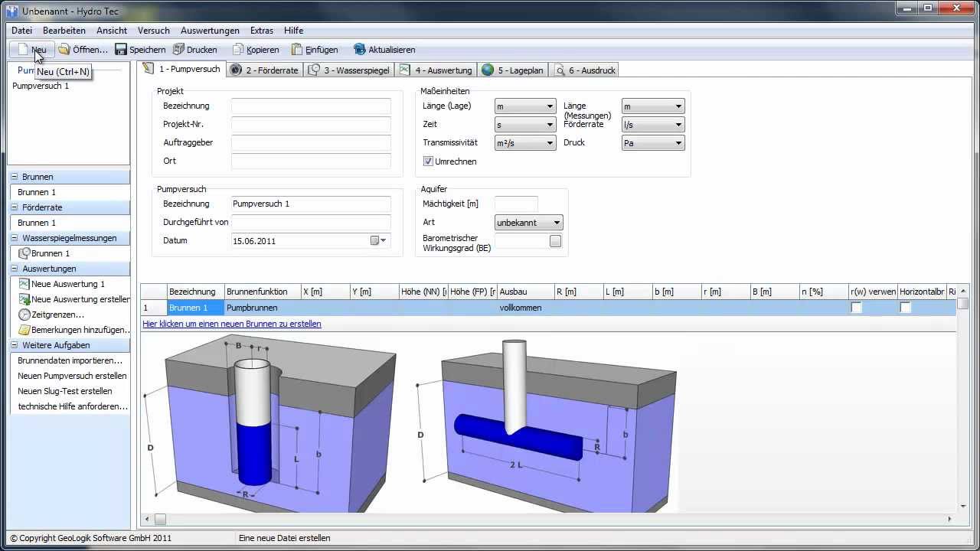Open the Datum calendar picker
Viewport: 980px width, 551px height.
point(379,240)
